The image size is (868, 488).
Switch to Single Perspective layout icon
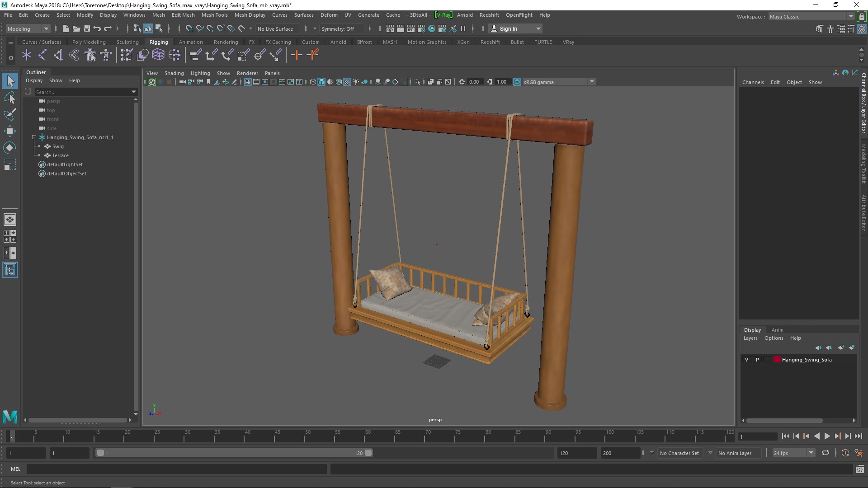(x=10, y=220)
